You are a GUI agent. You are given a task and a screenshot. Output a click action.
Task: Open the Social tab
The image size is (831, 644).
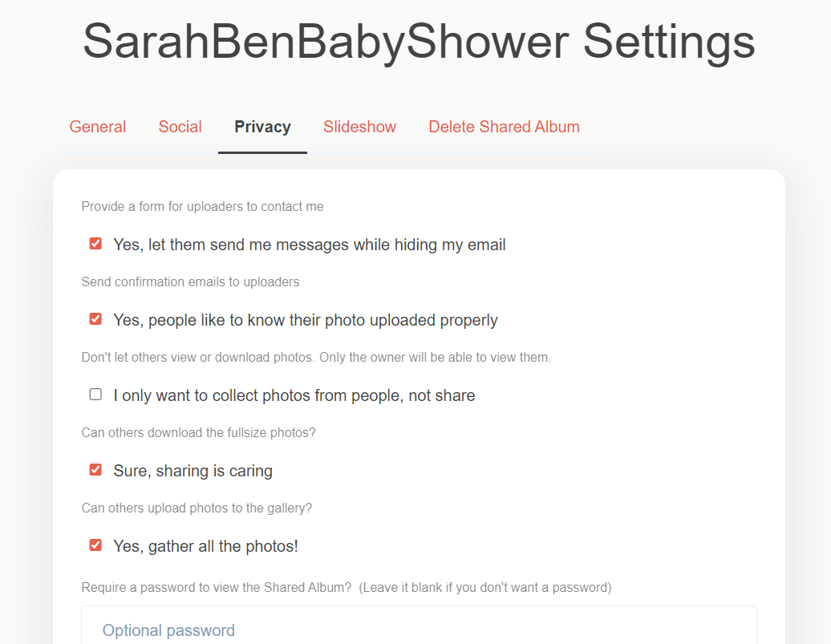click(x=180, y=127)
